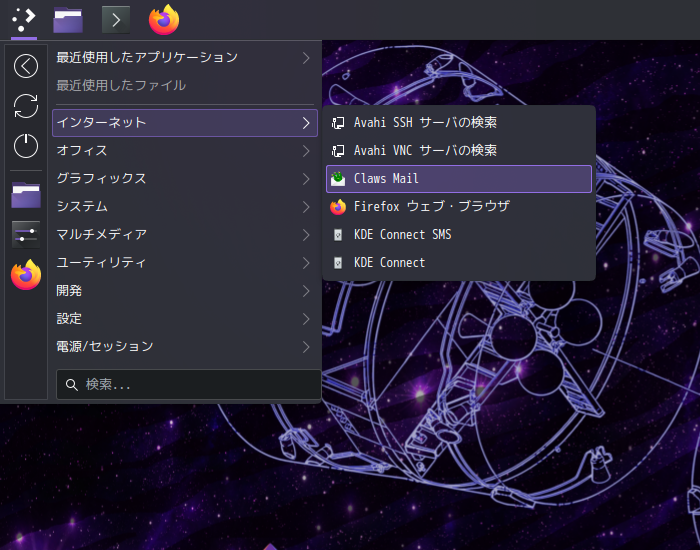The width and height of the screenshot is (700, 550).
Task: Click the restart circular arrows icon
Action: pyautogui.click(x=26, y=106)
